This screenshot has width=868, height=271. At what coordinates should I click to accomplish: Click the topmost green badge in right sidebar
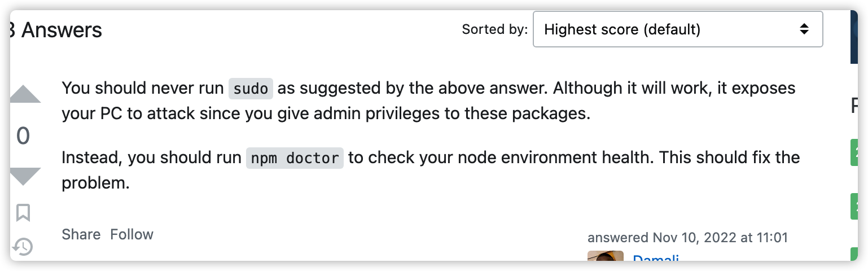pyautogui.click(x=854, y=152)
